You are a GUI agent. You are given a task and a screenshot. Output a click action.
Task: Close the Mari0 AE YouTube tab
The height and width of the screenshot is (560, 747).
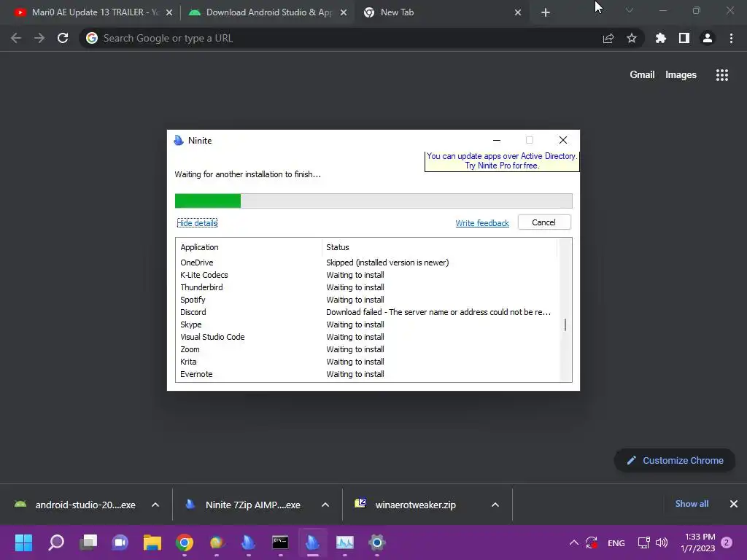coord(169,12)
